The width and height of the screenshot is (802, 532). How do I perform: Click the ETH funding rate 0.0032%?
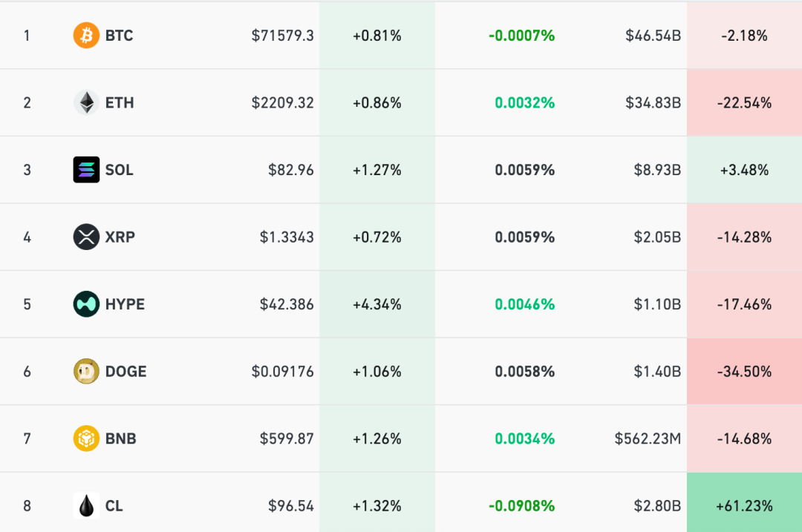tap(525, 102)
